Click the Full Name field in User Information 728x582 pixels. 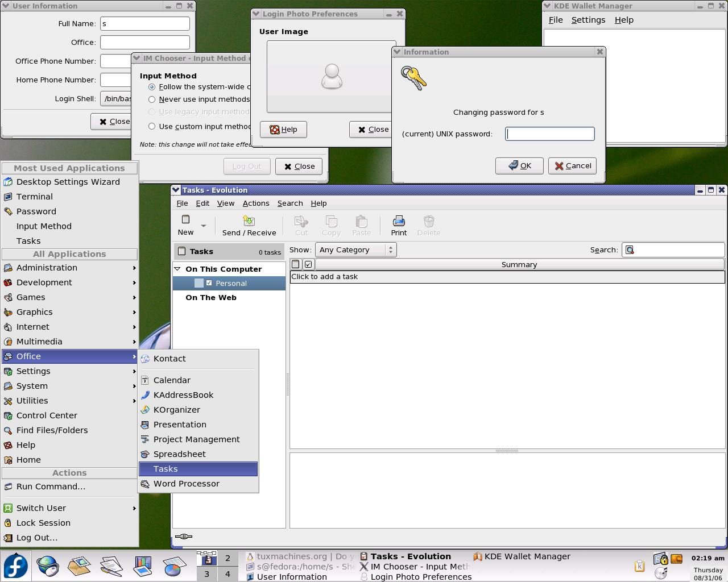145,24
